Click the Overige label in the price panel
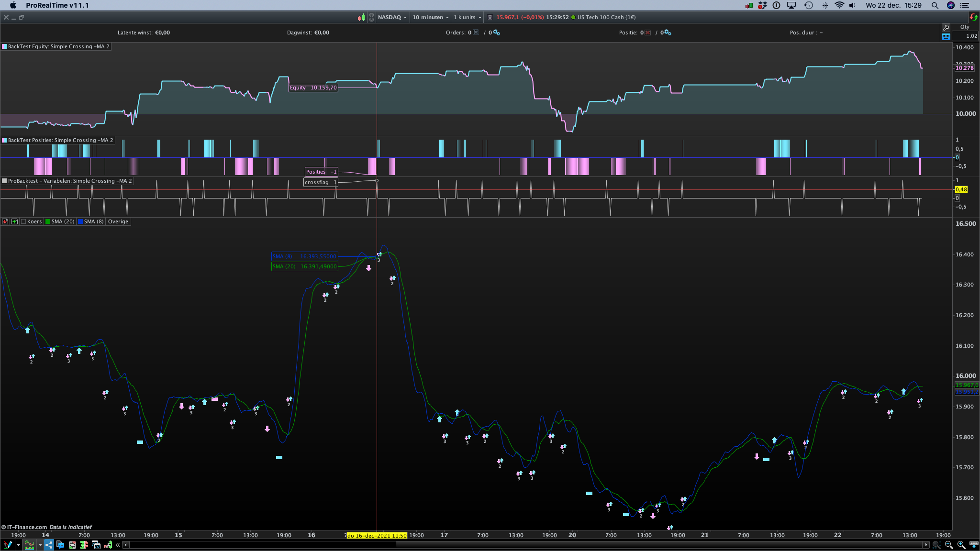This screenshot has width=980, height=551. pyautogui.click(x=118, y=221)
